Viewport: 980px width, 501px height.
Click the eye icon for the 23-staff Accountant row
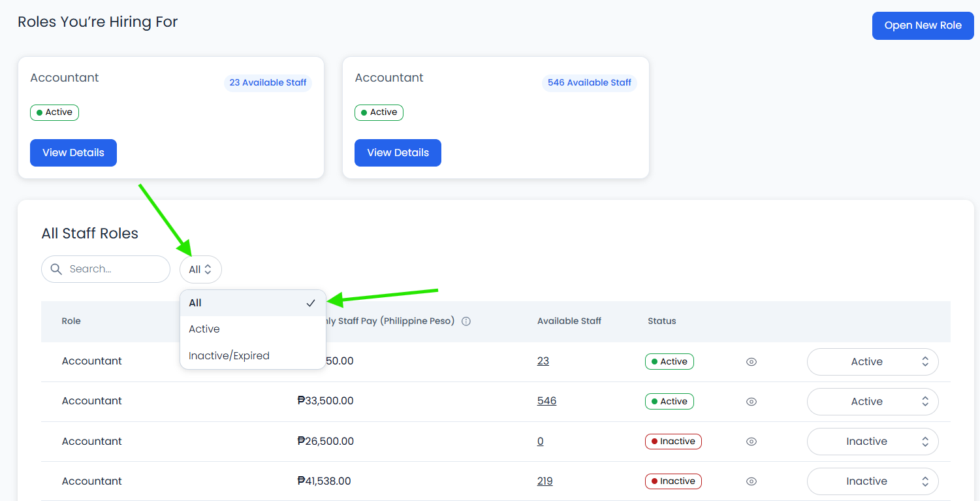tap(751, 362)
